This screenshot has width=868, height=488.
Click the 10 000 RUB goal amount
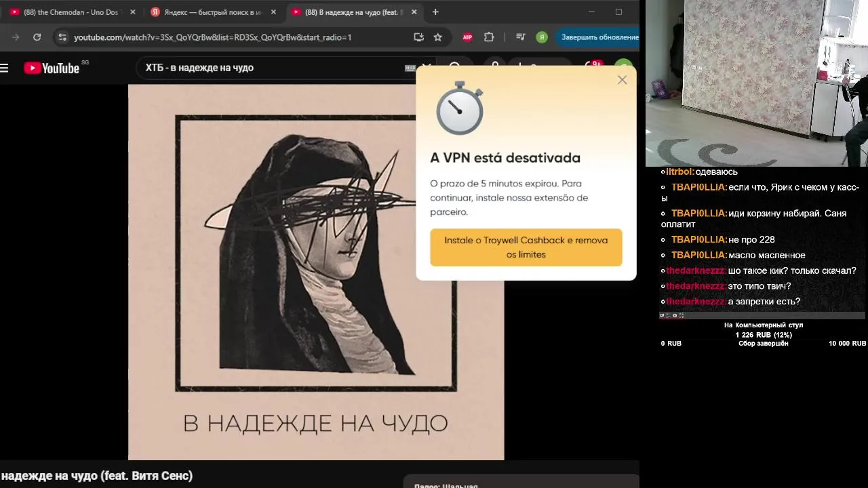pyautogui.click(x=847, y=344)
